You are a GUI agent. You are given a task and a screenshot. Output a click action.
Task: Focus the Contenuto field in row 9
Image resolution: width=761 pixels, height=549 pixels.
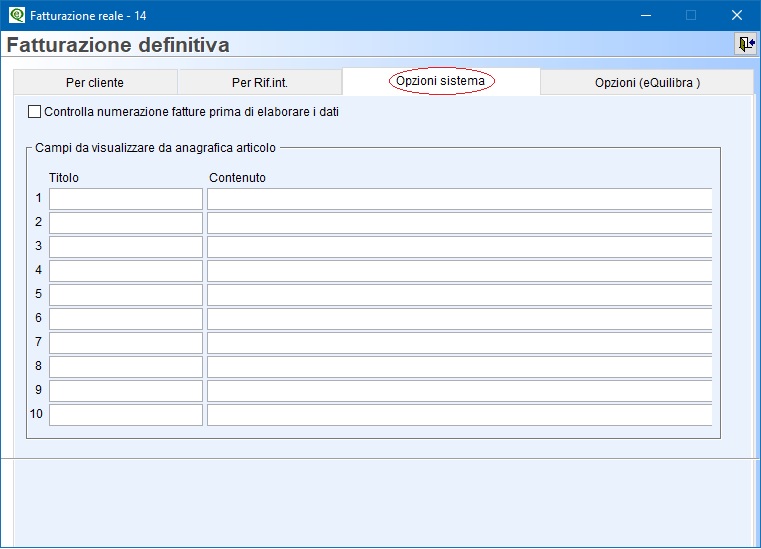[x=459, y=391]
